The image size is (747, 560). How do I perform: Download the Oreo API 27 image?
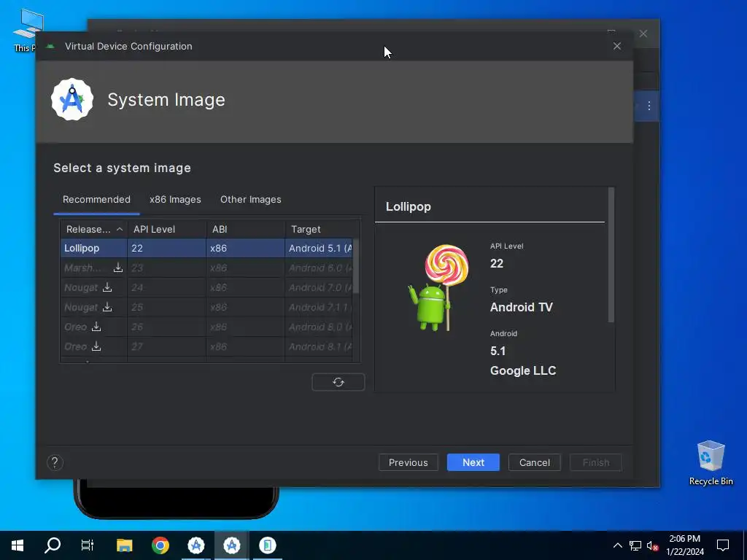pos(96,346)
